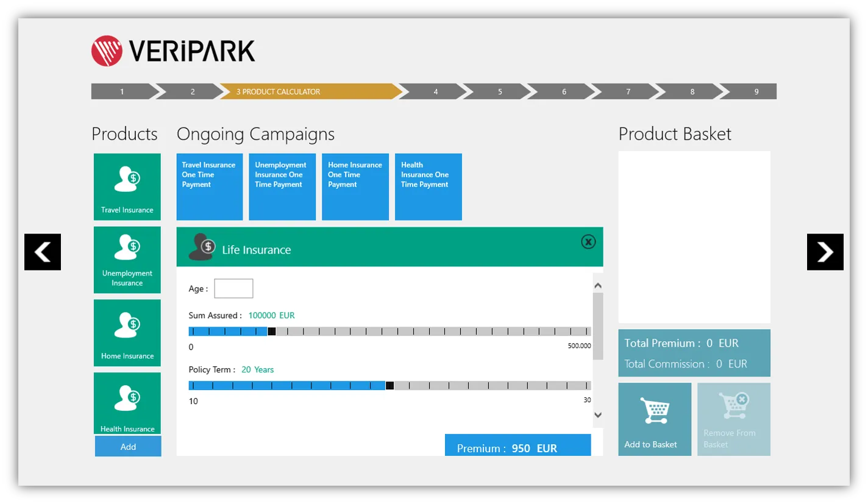
Task: Click the VeriPark logo
Action: [x=173, y=51]
